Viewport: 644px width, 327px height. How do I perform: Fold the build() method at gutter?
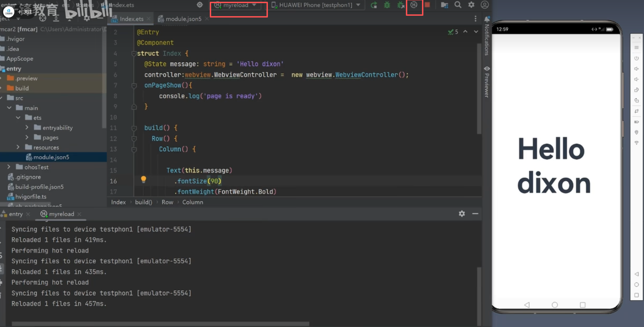134,128
